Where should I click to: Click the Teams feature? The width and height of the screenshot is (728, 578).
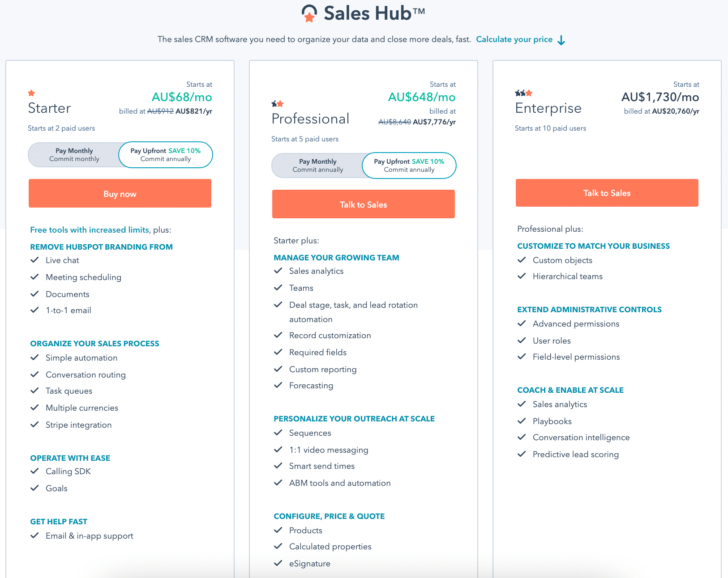301,288
